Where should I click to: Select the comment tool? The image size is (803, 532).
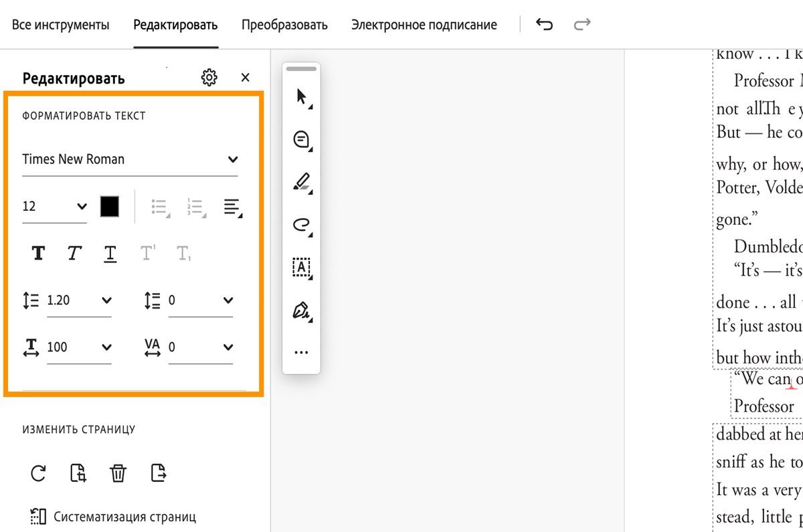point(302,140)
